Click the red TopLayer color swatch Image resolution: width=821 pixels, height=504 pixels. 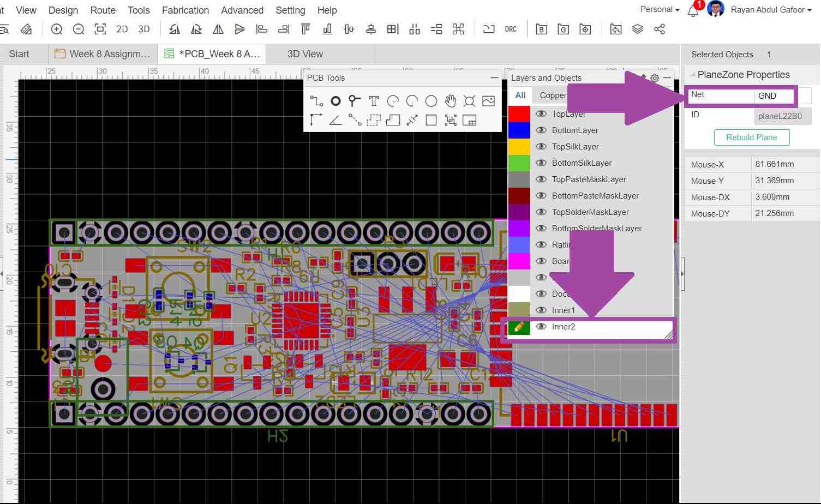click(x=519, y=114)
